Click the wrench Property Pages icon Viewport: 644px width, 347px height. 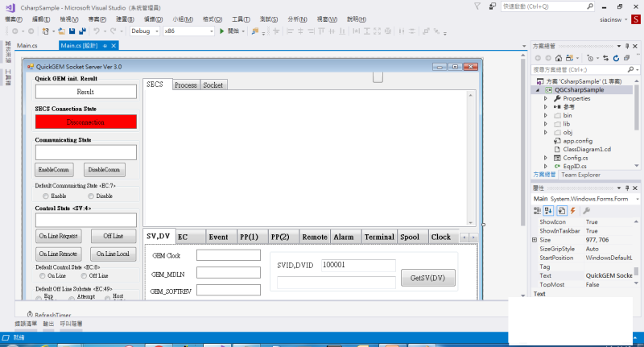click(587, 211)
